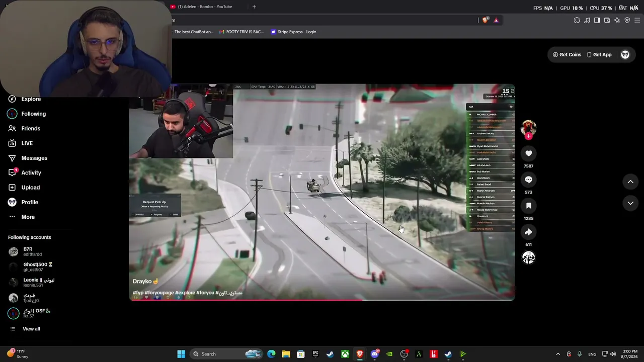This screenshot has width=644, height=362.
Task: Click the Brave Shields icon in address bar
Action: pos(485,20)
